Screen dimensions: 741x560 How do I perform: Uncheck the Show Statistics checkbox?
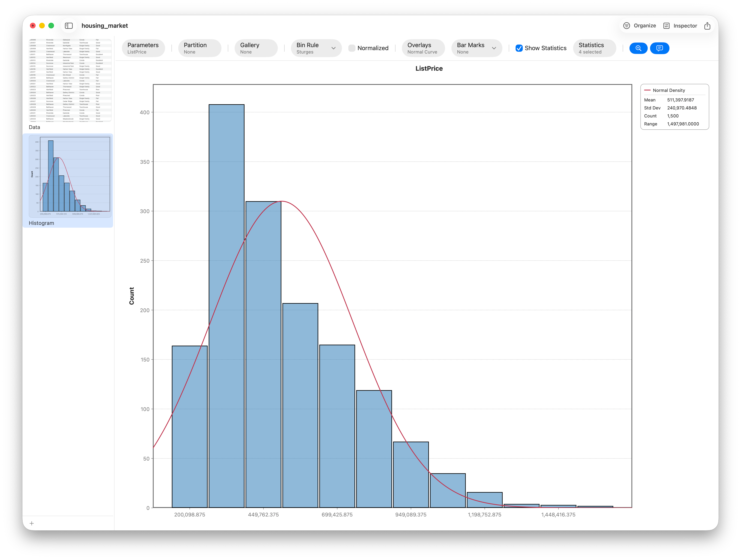(519, 48)
